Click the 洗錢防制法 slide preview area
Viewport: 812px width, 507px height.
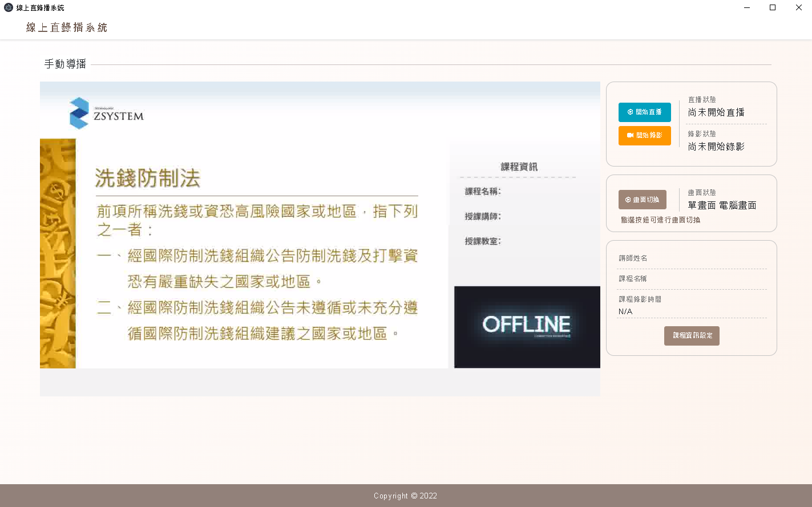tap(245, 254)
